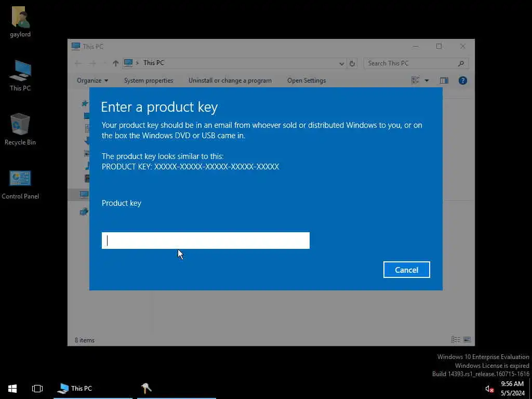Screen dimensions: 532x399
Task: Select the This PC desktop icon
Action: coord(20,75)
